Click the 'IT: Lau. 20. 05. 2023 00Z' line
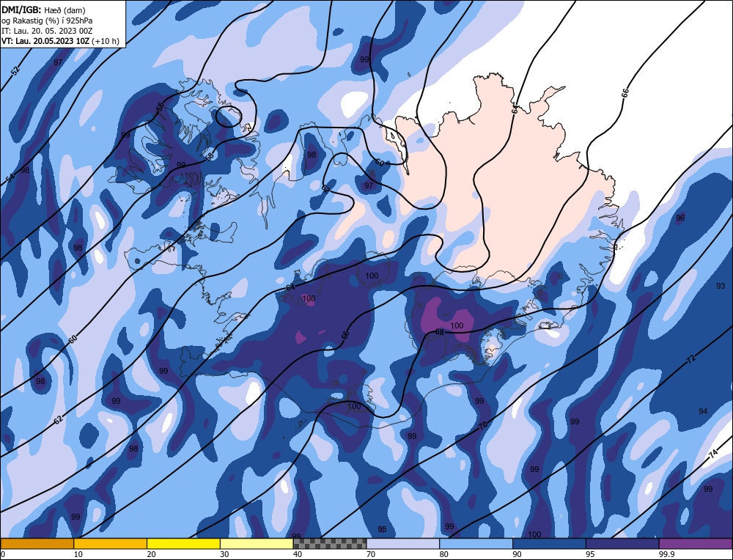The width and height of the screenshot is (733, 560). 47,31
